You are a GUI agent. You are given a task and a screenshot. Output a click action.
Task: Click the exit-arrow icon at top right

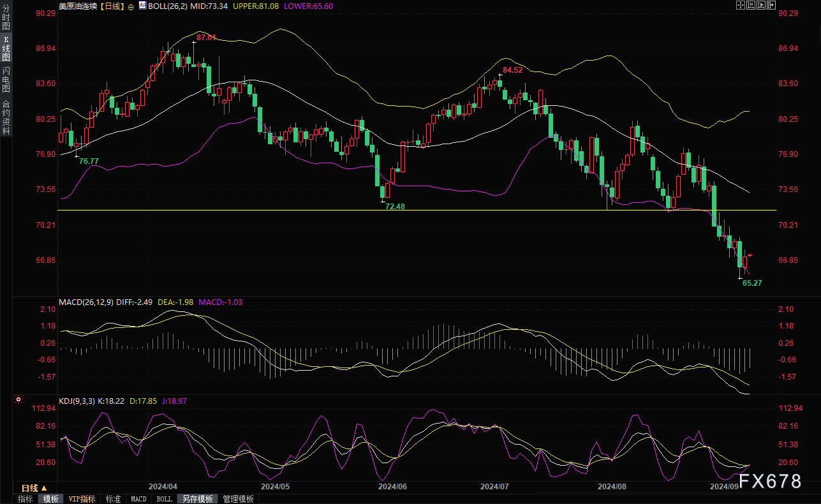pos(771,6)
